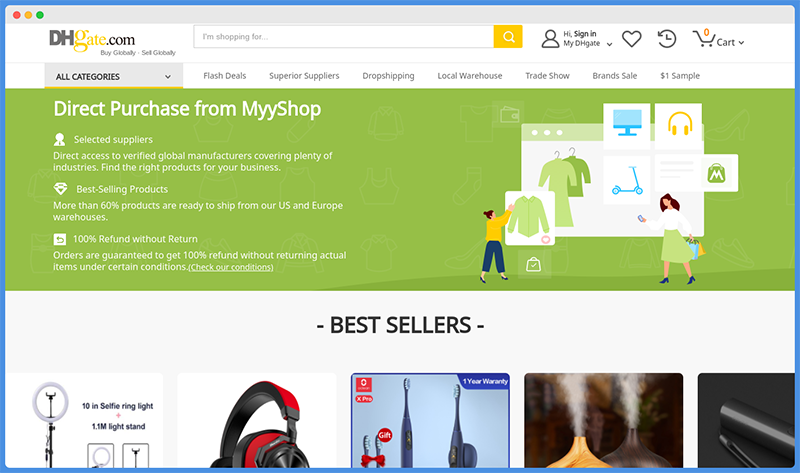Click the DHgate.com logo
This screenshot has width=800, height=473.
coord(92,40)
